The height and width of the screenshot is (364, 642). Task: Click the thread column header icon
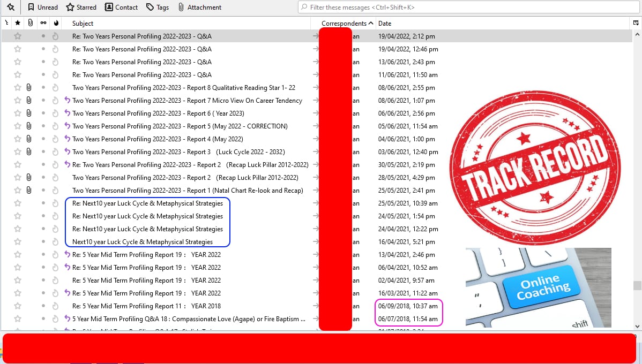pyautogui.click(x=6, y=23)
